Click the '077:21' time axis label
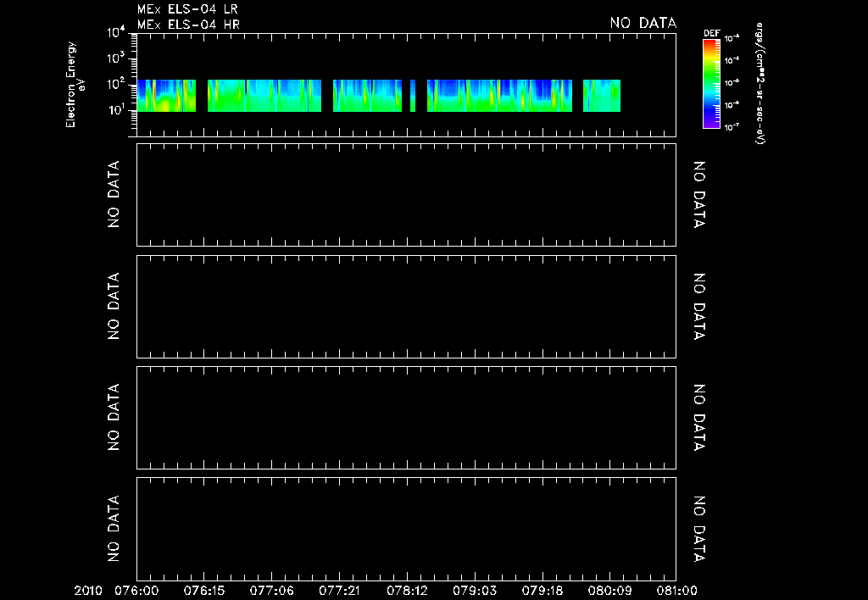This screenshot has height=600, width=868. click(x=339, y=591)
